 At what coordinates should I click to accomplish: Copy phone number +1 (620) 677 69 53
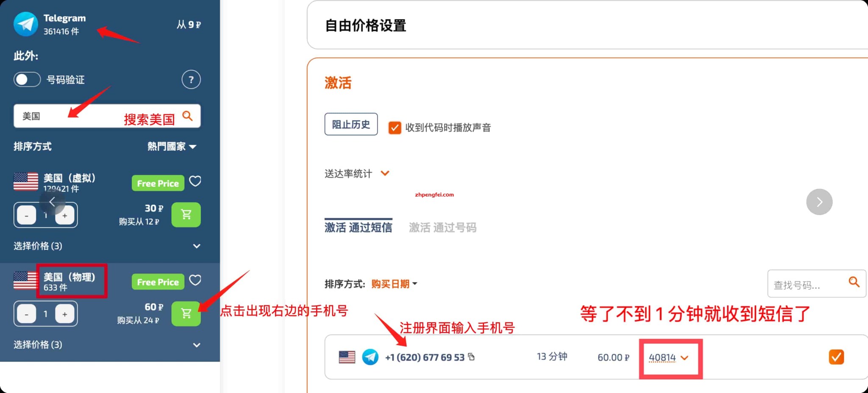point(471,357)
